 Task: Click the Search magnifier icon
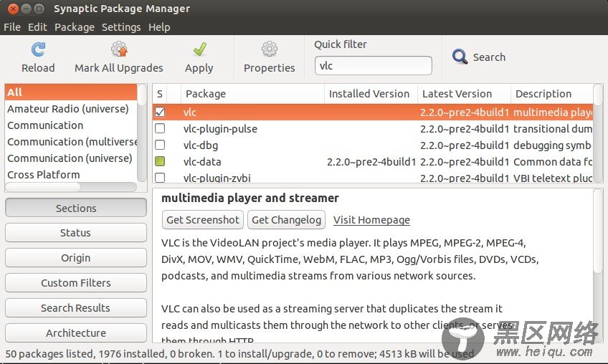460,57
